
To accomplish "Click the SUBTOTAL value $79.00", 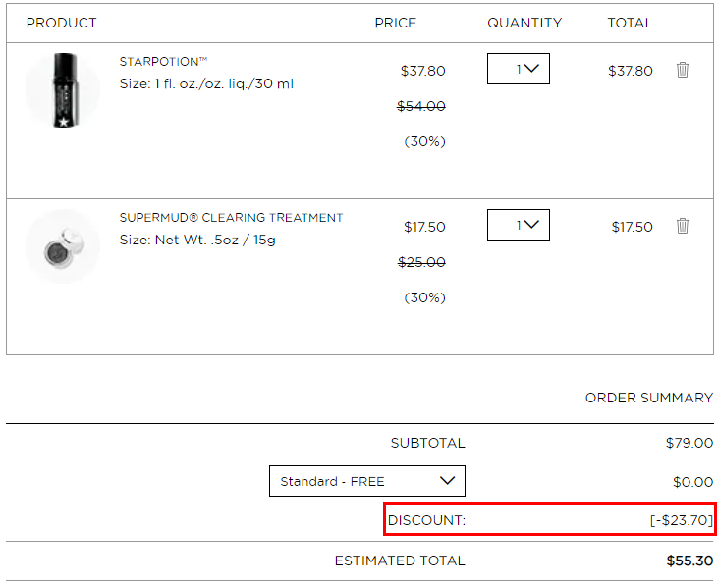I will coord(689,443).
